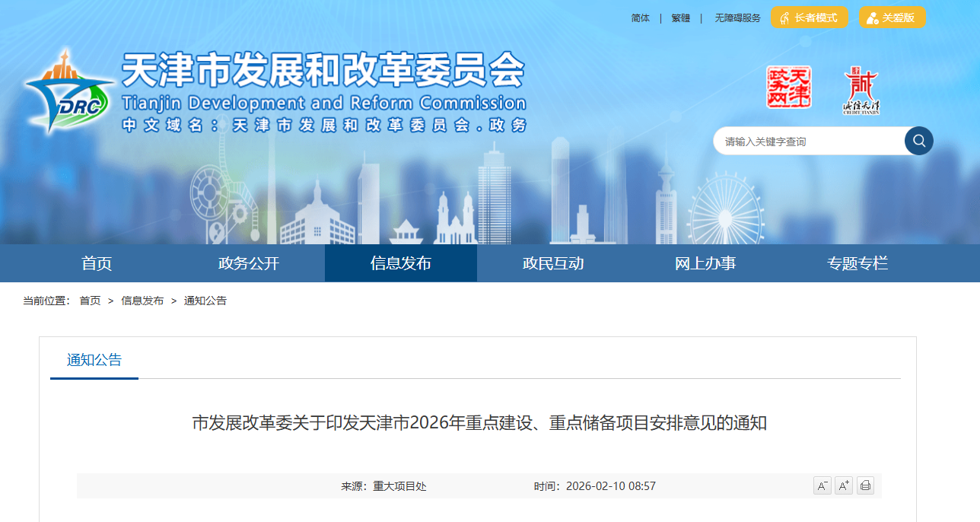Open the 网上办事 menu item
Viewport: 980px width, 522px height.
click(705, 264)
